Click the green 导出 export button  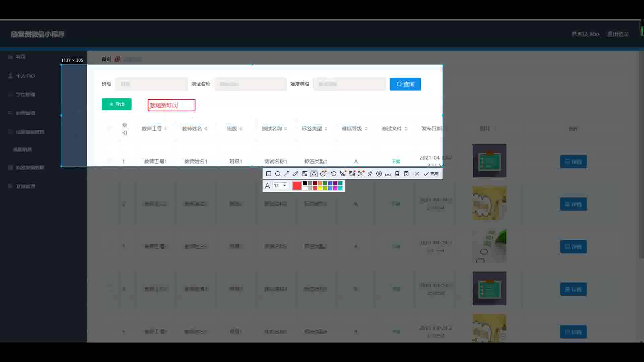[x=116, y=104]
